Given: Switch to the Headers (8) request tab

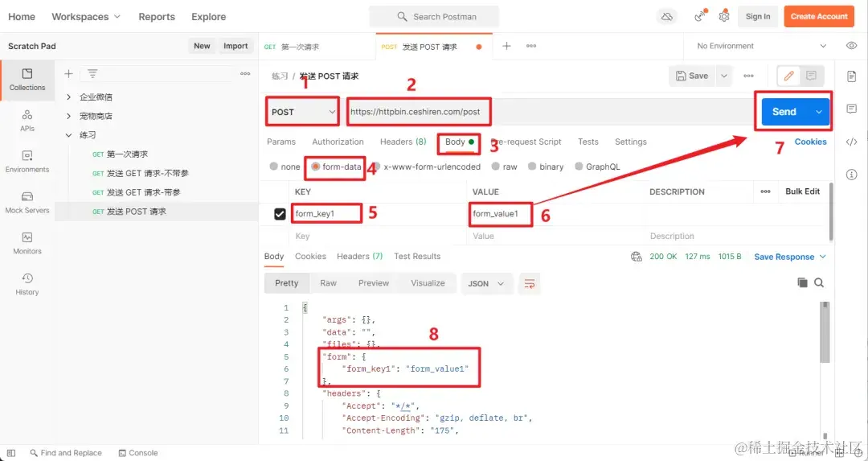Looking at the screenshot, I should [x=403, y=142].
